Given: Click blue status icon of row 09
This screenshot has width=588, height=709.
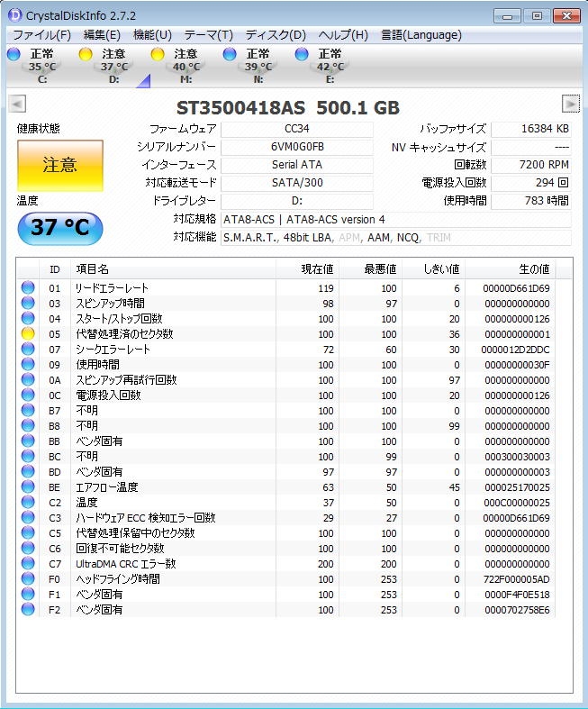Looking at the screenshot, I should click(x=28, y=365).
